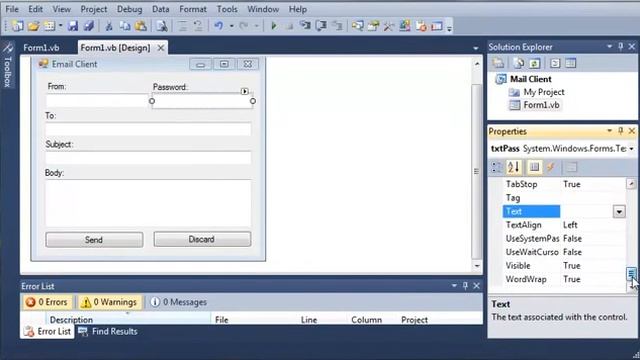640x360 pixels.
Task: Switch Properties to Categorized view
Action: coord(497,167)
